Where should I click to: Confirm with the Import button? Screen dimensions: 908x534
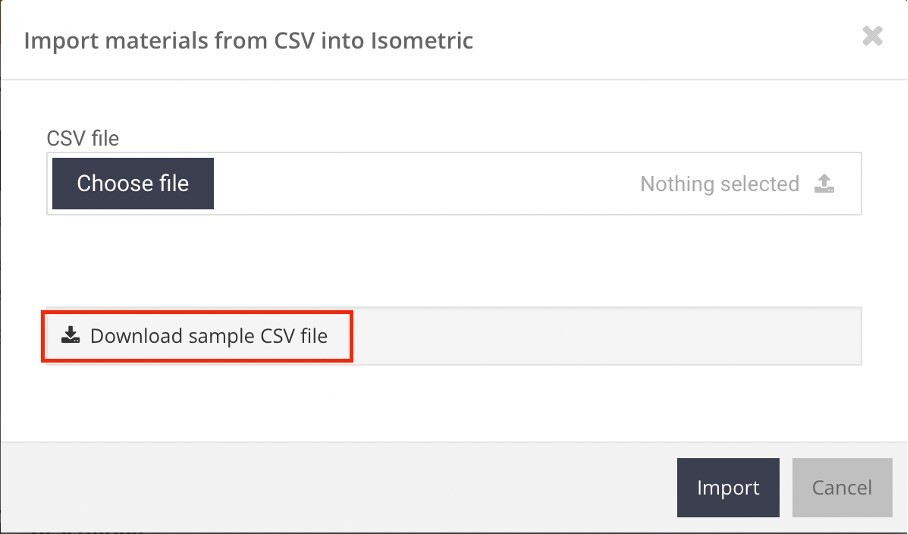tap(728, 487)
